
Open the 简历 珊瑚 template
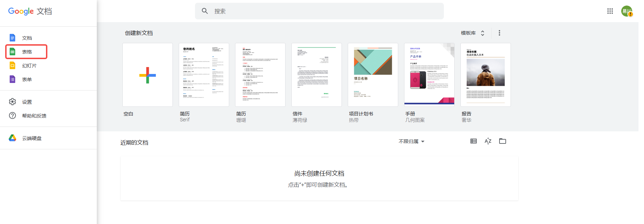point(260,75)
